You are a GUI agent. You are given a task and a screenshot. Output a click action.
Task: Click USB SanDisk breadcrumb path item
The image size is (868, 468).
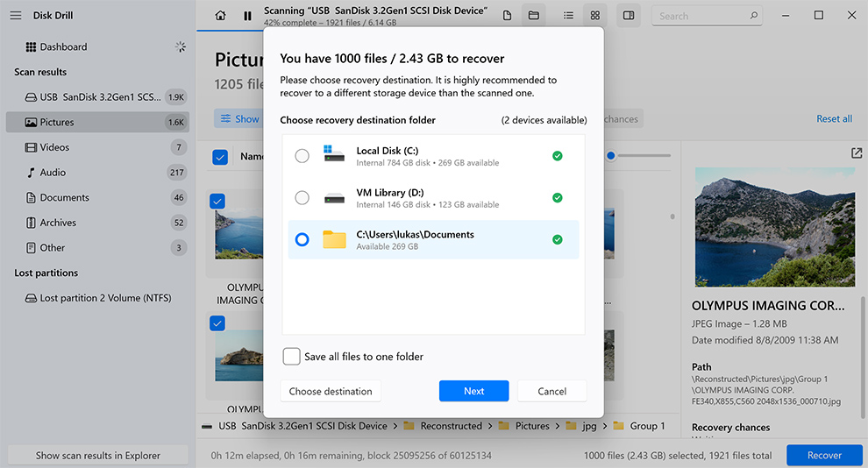pyautogui.click(x=302, y=426)
